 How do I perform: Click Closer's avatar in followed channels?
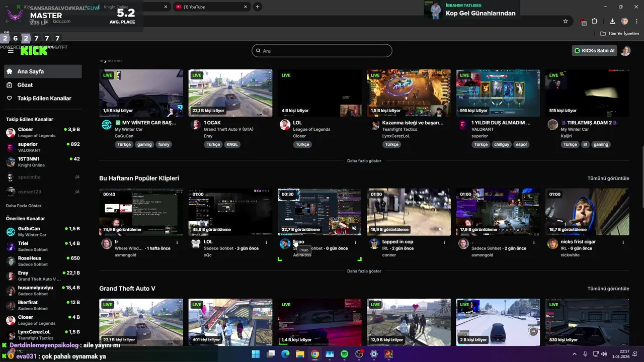[11, 133]
